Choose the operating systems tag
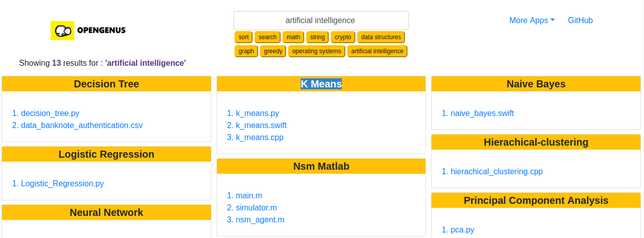Screen dimensions: 644x238 click(317, 51)
